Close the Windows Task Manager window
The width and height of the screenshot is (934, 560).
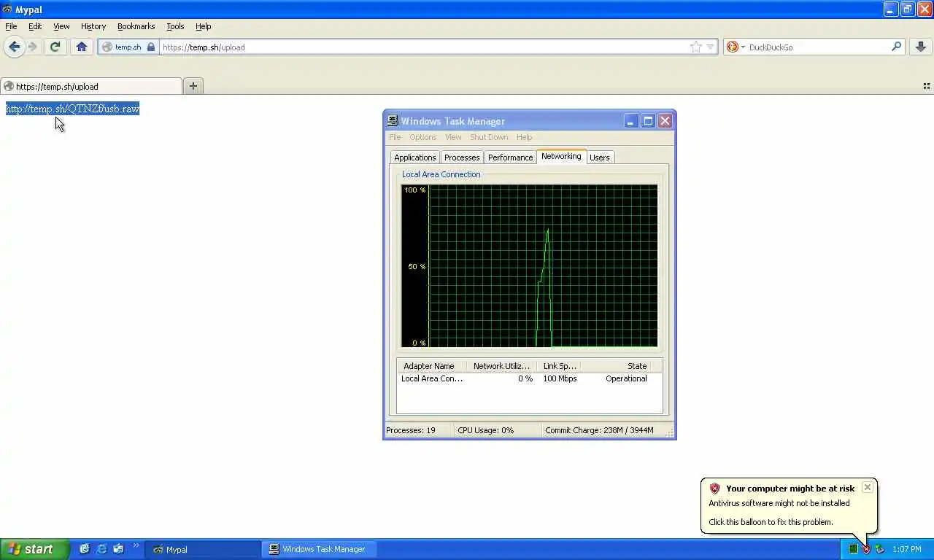(x=665, y=121)
